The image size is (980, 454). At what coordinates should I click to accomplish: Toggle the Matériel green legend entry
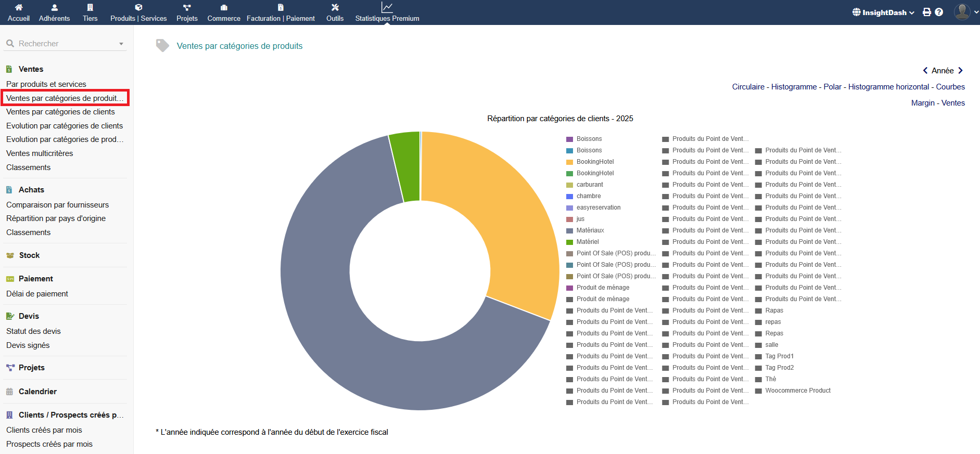587,242
